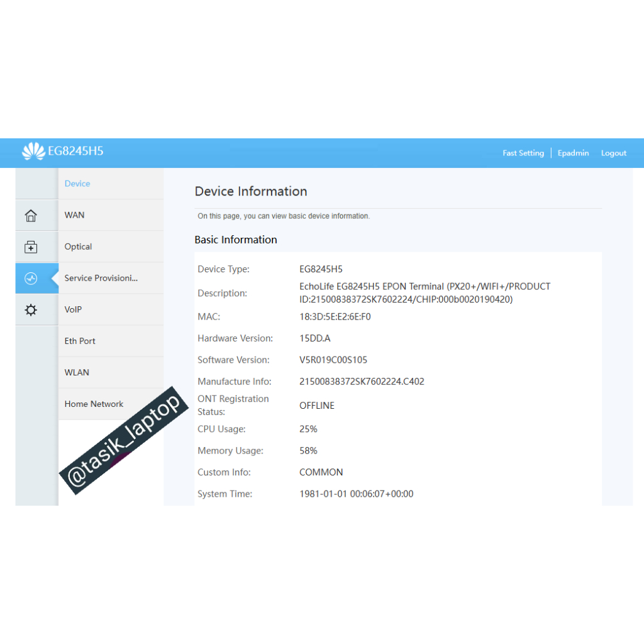This screenshot has width=644, height=644.
Task: Open the WAN menu item
Action: [x=111, y=215]
